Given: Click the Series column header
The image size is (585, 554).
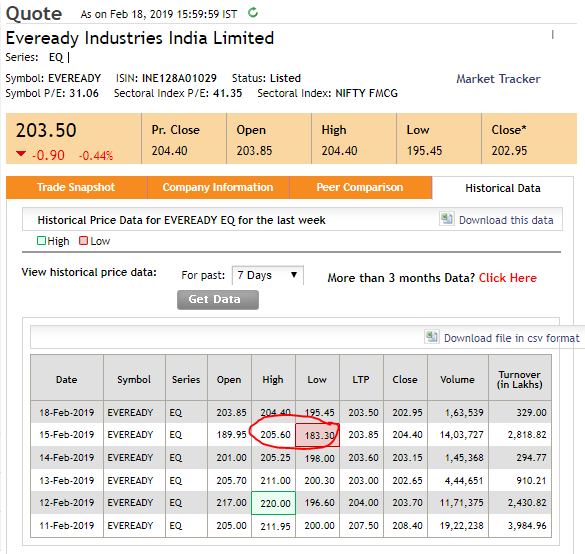Looking at the screenshot, I should [186, 379].
